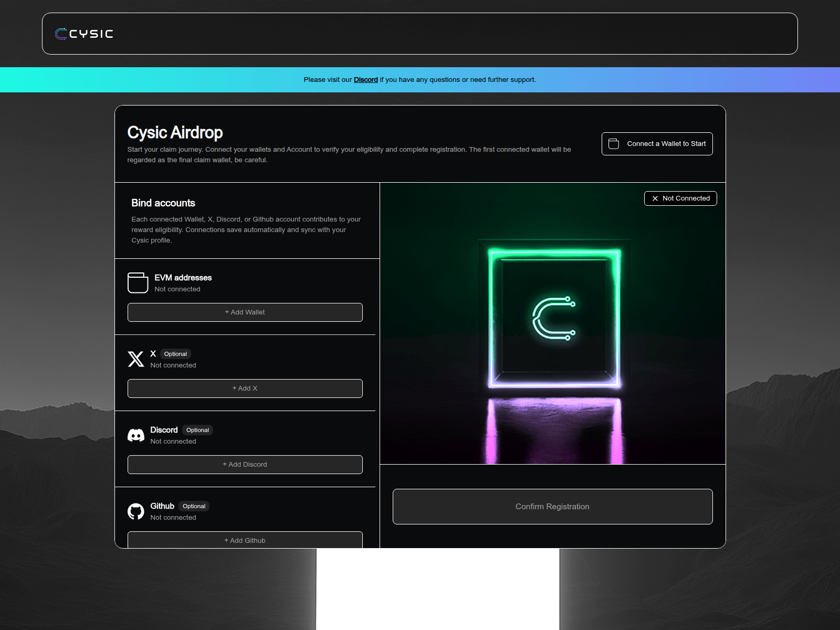Click the Add Discord button
The width and height of the screenshot is (840, 630).
(245, 465)
